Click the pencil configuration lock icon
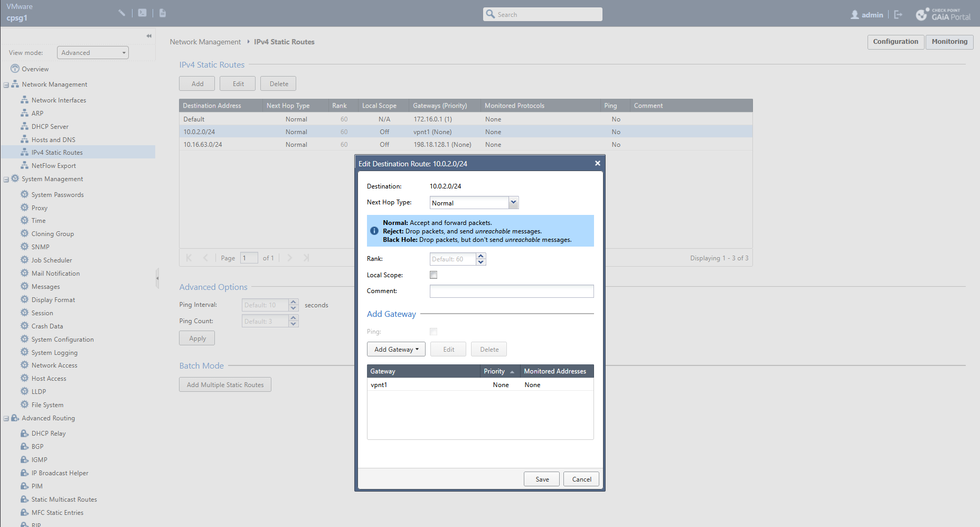 pyautogui.click(x=122, y=13)
